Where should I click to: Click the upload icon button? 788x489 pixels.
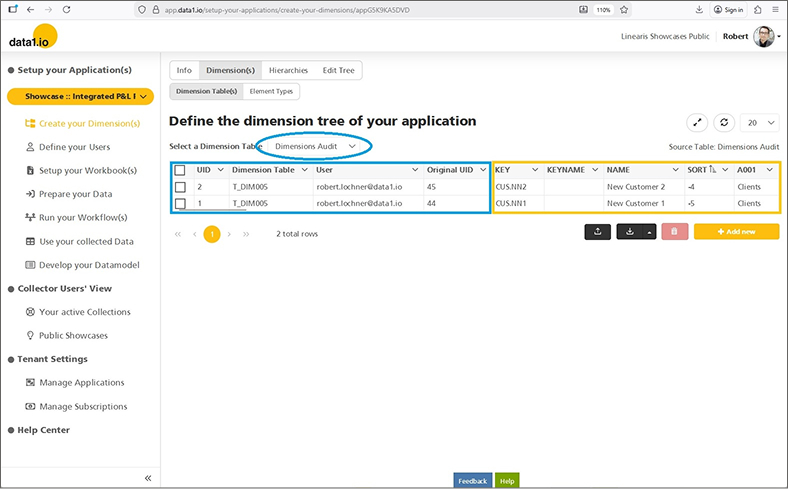597,231
